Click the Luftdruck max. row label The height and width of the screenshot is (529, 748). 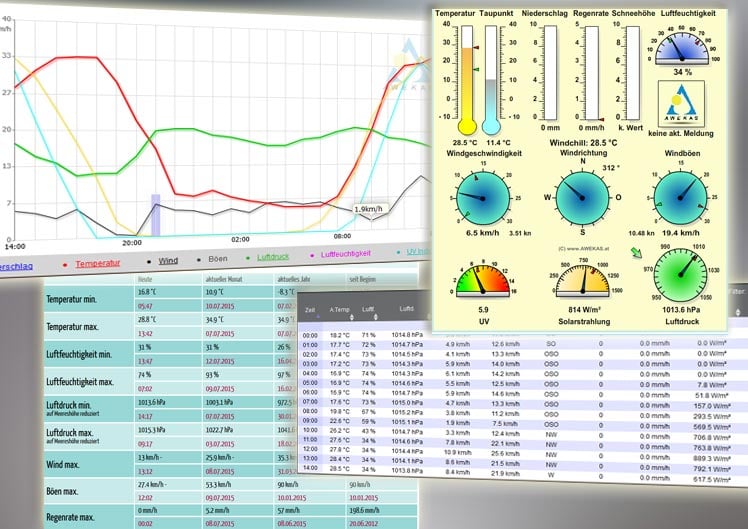click(70, 433)
